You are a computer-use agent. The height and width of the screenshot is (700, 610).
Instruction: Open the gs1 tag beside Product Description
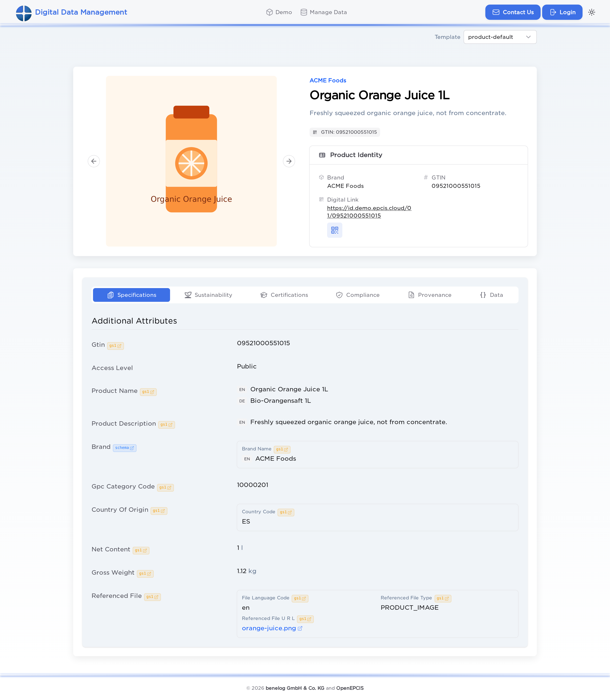click(166, 424)
